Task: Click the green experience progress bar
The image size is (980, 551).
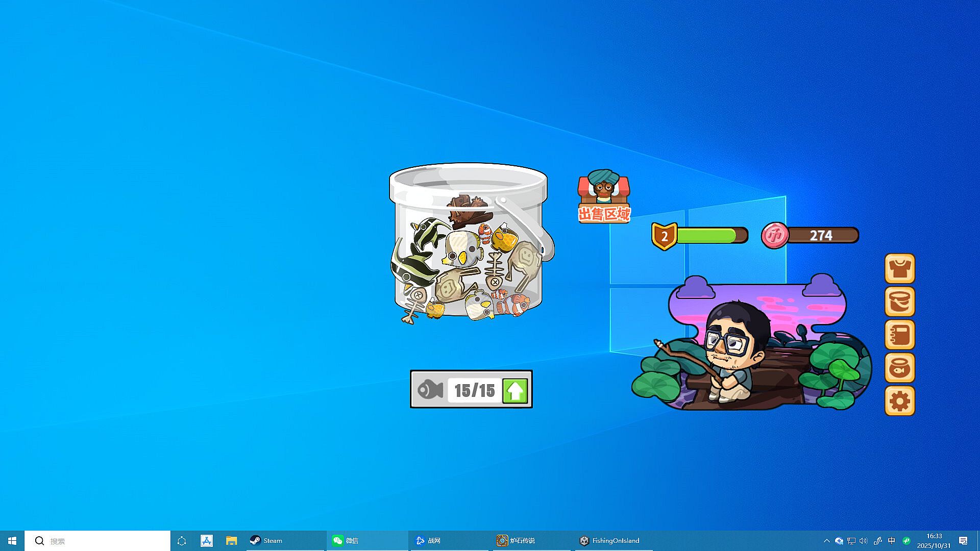Action: click(707, 236)
